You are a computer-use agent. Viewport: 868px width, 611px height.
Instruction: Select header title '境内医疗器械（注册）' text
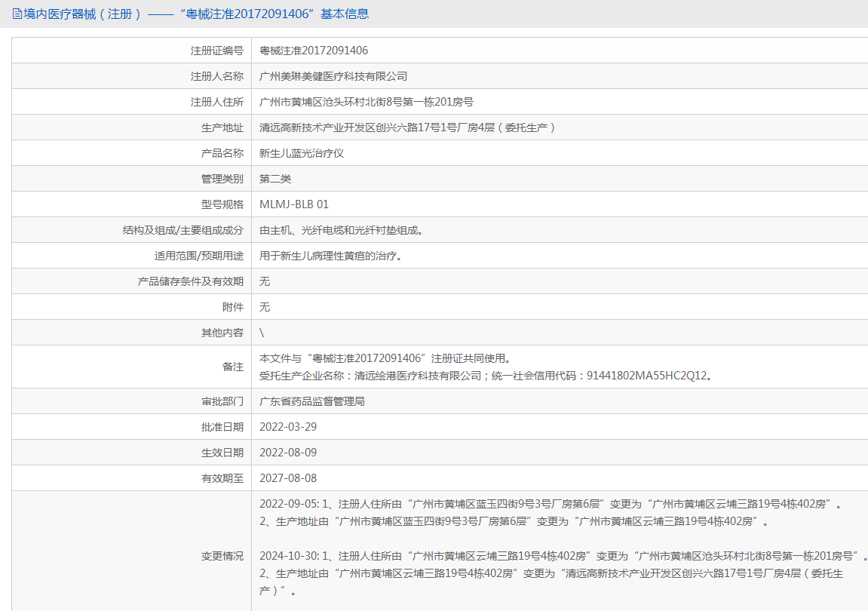click(82, 14)
